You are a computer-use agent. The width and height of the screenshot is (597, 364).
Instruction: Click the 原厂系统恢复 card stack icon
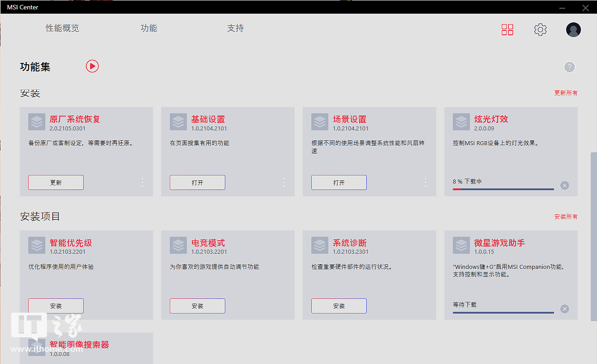click(x=37, y=122)
